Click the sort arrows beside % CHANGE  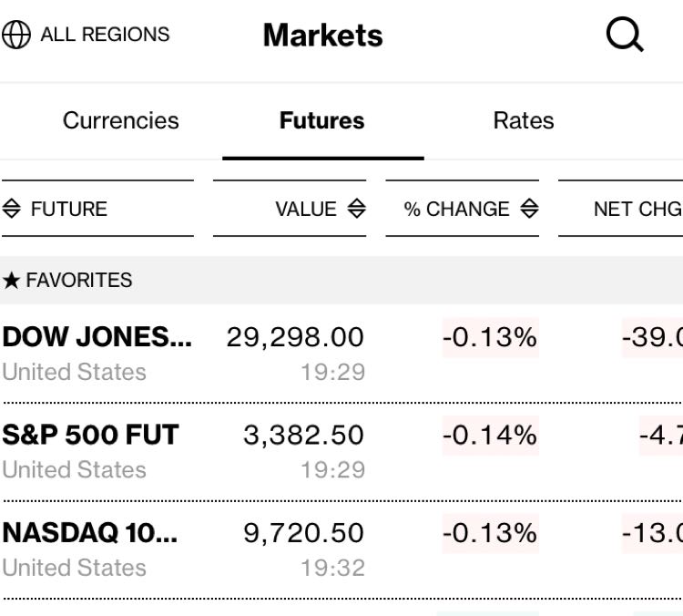pos(529,209)
